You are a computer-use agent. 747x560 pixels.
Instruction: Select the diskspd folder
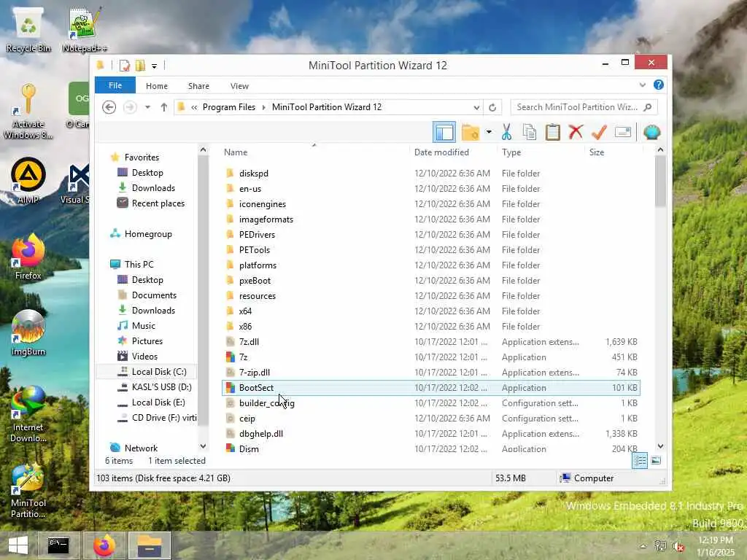click(x=253, y=174)
